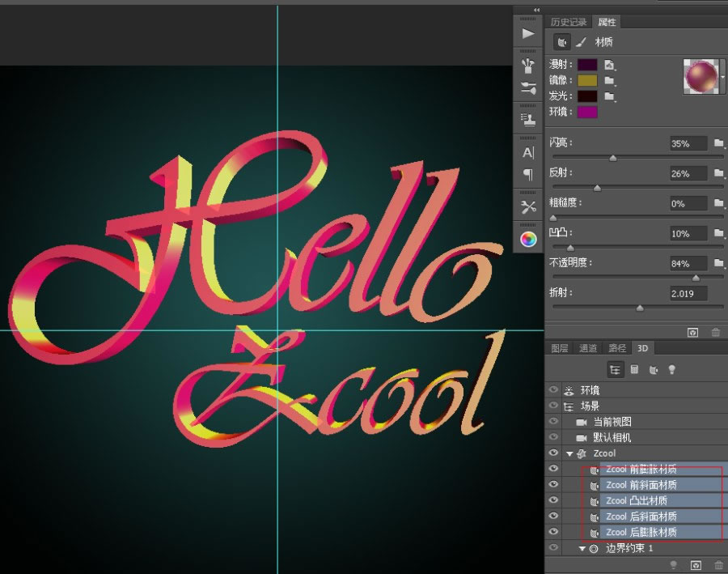728x574 pixels.
Task: Click the delete button at bottom of 3D panel
Action: coord(718,563)
